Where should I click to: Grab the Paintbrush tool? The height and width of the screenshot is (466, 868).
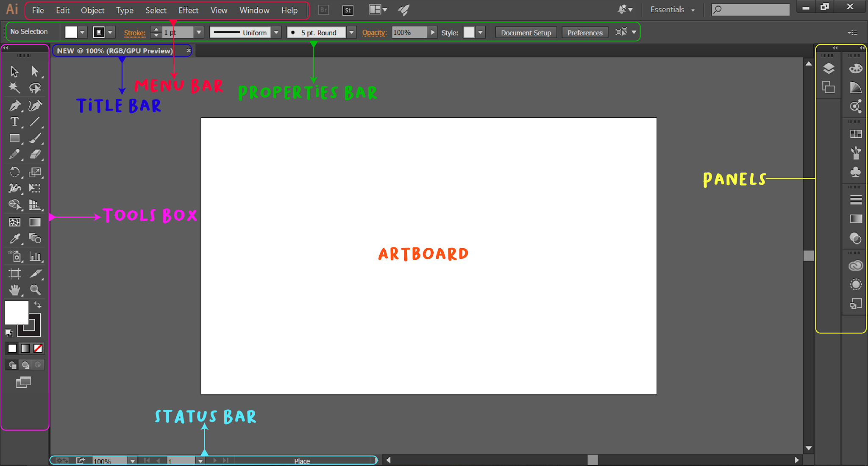tap(36, 138)
